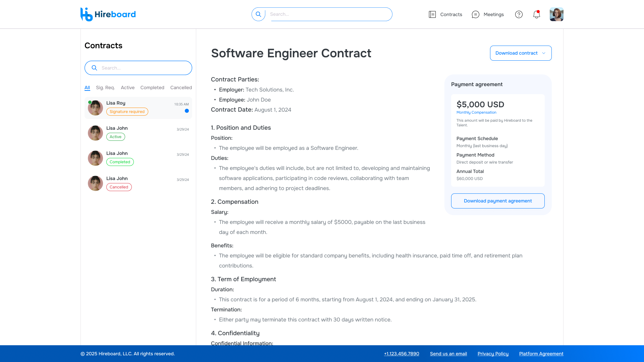The height and width of the screenshot is (362, 644).
Task: Expand the Download contract dropdown
Action: (x=521, y=53)
